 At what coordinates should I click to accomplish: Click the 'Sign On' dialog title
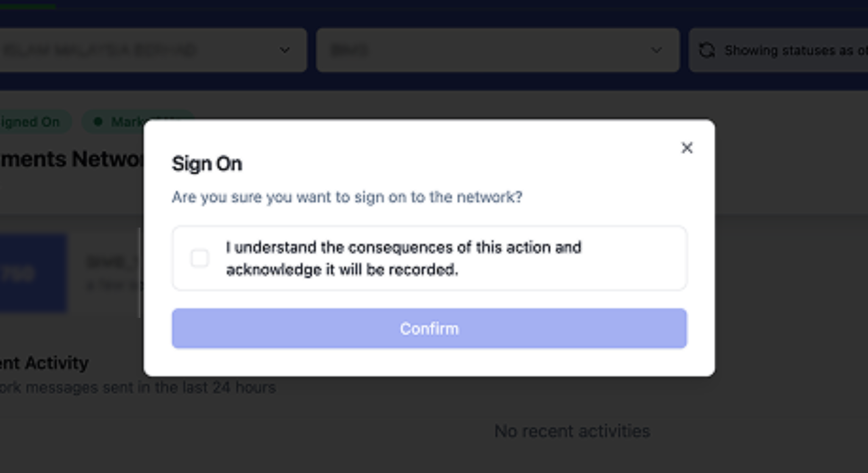pyautogui.click(x=207, y=164)
